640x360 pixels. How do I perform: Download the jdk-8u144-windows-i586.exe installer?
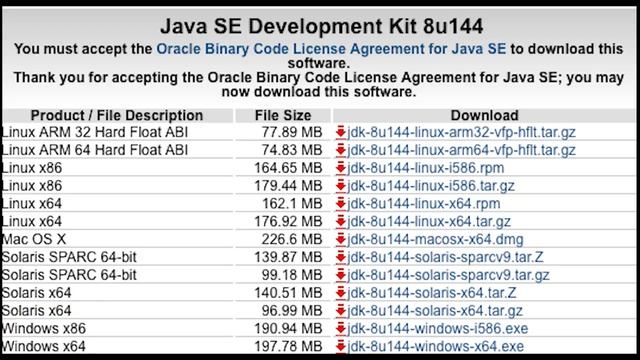[x=438, y=329]
